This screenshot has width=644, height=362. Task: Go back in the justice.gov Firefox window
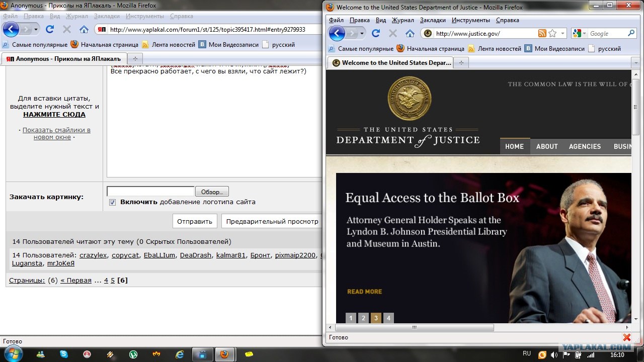pos(337,33)
